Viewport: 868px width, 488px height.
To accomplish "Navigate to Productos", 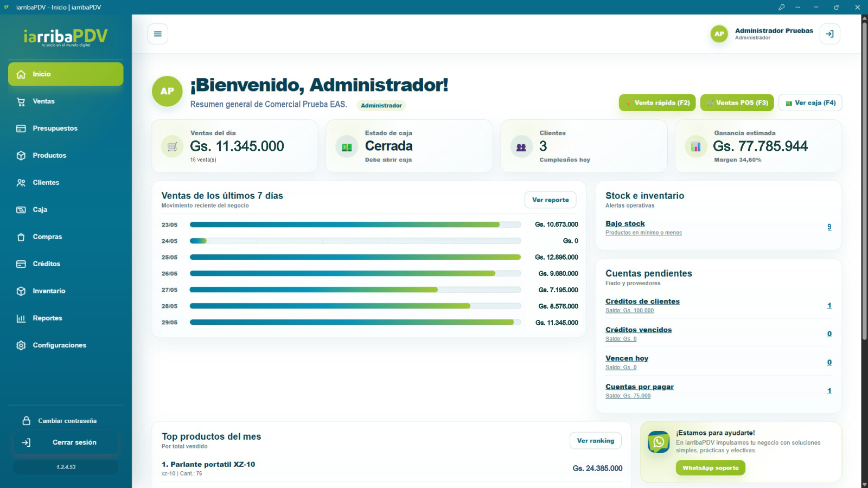I will 66,156.
